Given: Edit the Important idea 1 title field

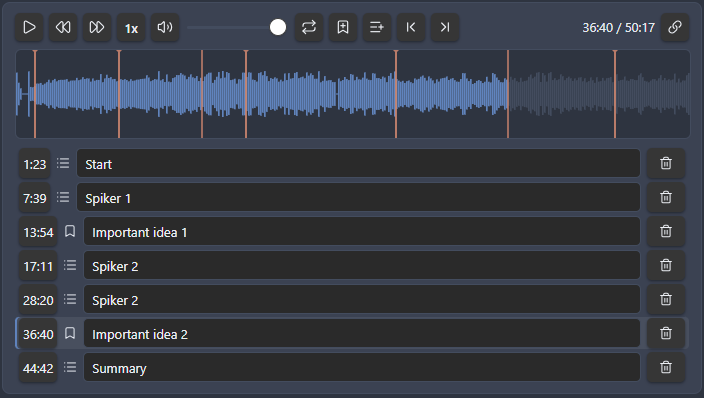Looking at the screenshot, I should coord(362,232).
